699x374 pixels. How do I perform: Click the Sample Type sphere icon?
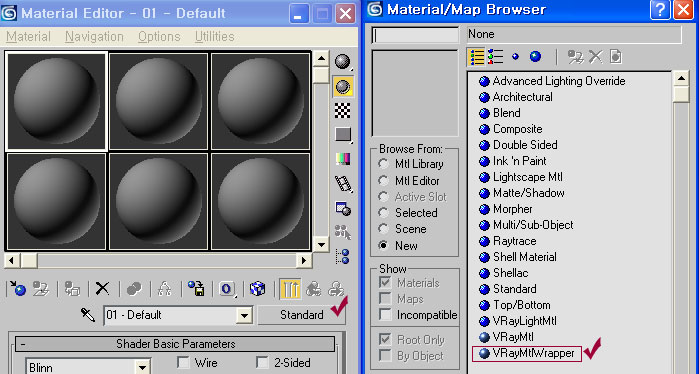[343, 62]
